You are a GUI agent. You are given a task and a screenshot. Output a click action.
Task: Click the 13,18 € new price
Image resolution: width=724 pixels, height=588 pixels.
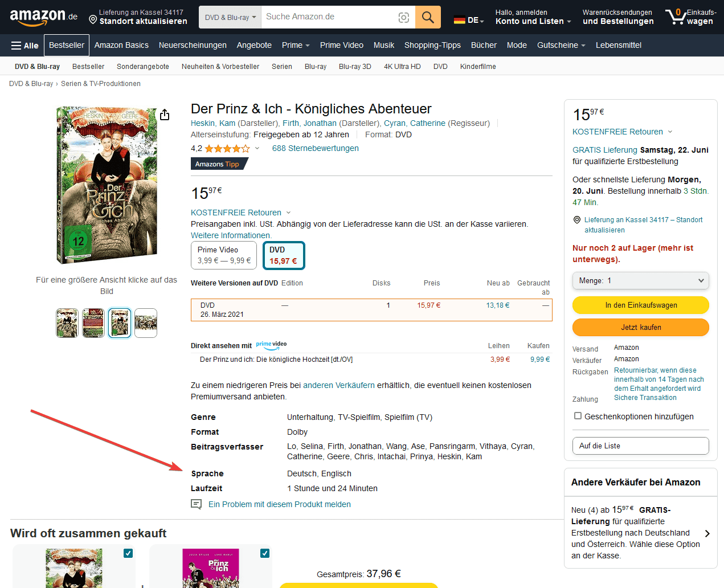[498, 305]
